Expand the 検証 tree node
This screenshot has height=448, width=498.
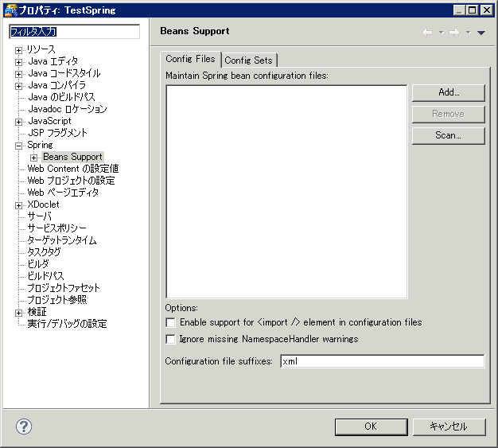[x=19, y=313]
